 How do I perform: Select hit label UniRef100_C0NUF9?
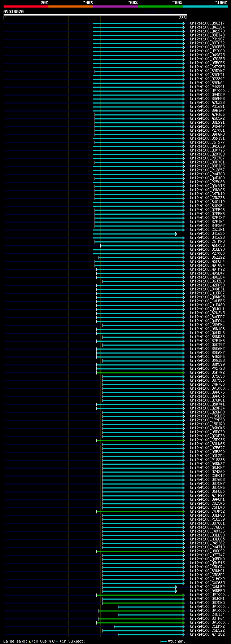[x=207, y=587]
